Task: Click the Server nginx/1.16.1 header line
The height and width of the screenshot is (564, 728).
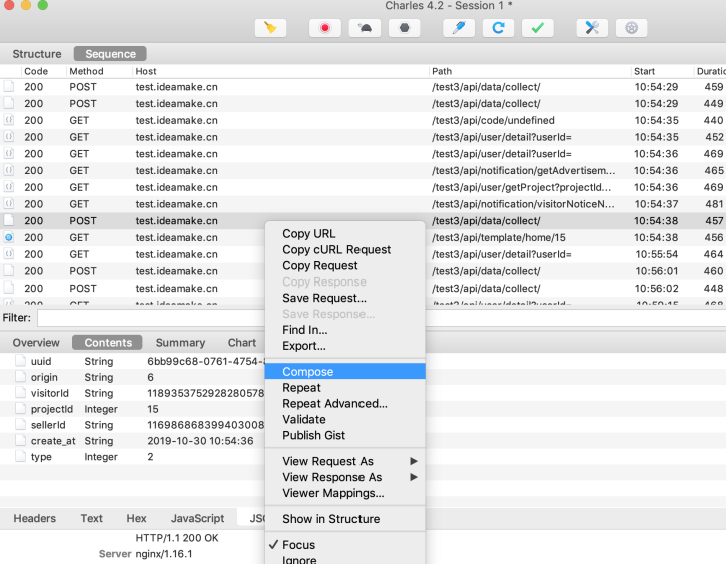Action: click(x=145, y=554)
